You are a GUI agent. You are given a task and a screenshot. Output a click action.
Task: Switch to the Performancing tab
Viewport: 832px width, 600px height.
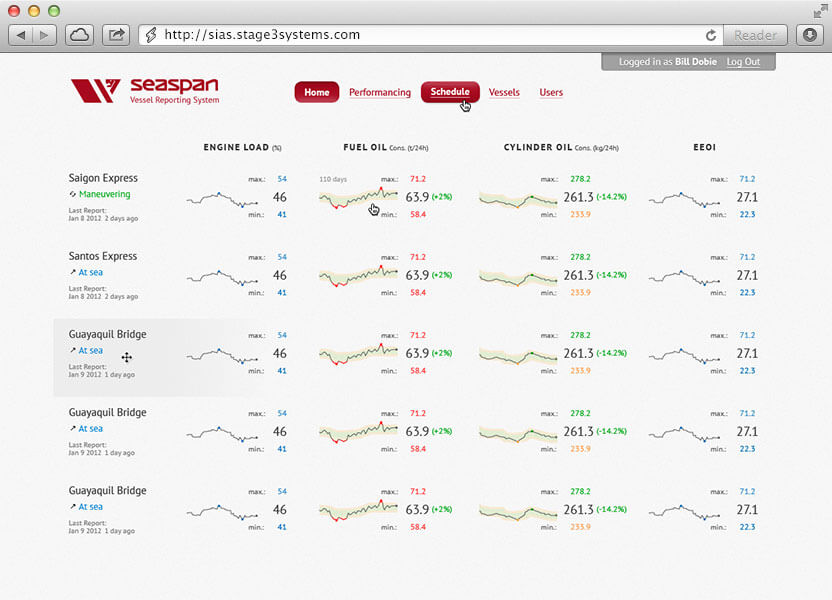point(380,92)
